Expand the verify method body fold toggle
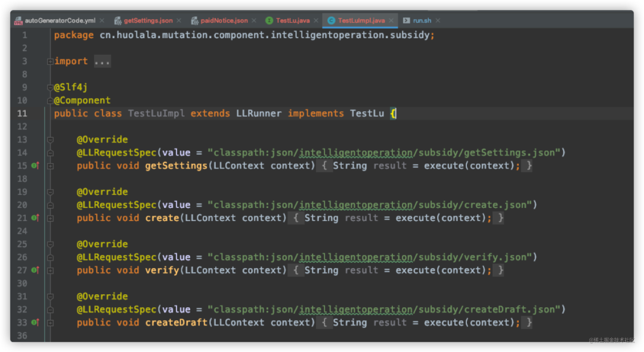The height and width of the screenshot is (352, 644). pyautogui.click(x=50, y=270)
